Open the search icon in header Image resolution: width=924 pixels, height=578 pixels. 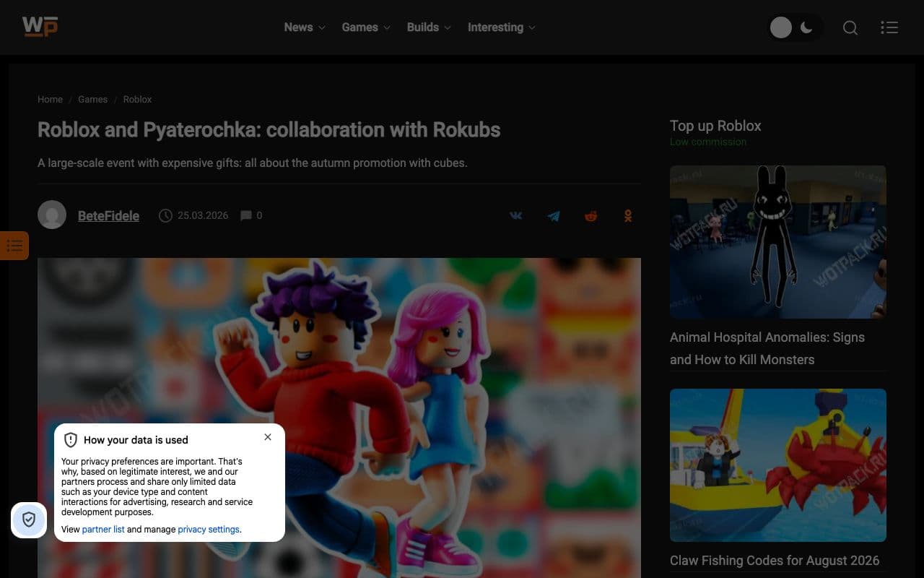coord(850,27)
